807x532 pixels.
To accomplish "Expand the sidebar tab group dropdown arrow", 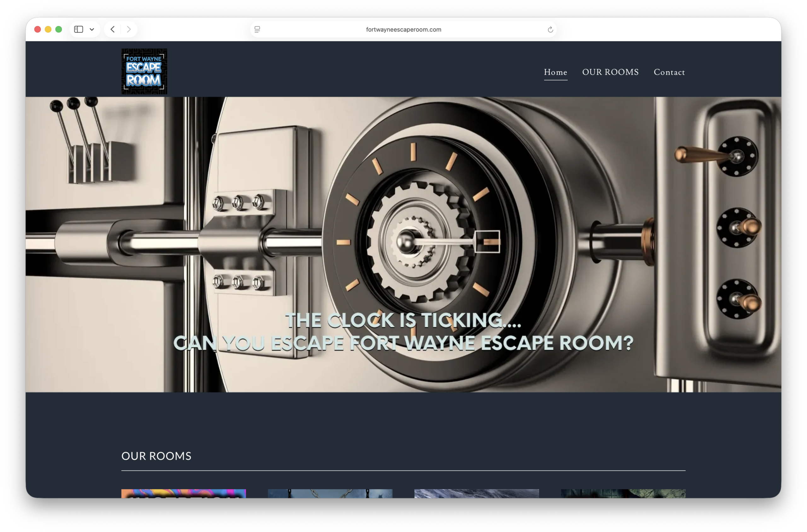I will click(x=92, y=30).
